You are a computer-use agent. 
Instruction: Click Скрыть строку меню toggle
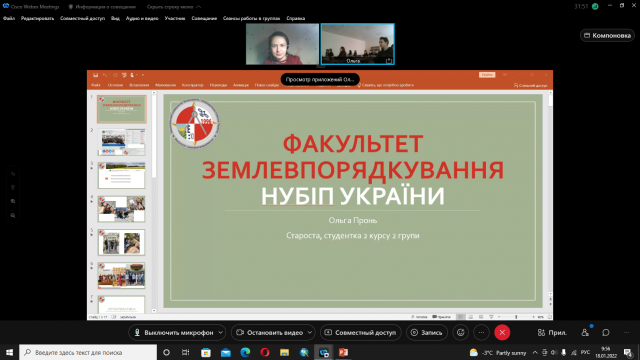(x=174, y=7)
